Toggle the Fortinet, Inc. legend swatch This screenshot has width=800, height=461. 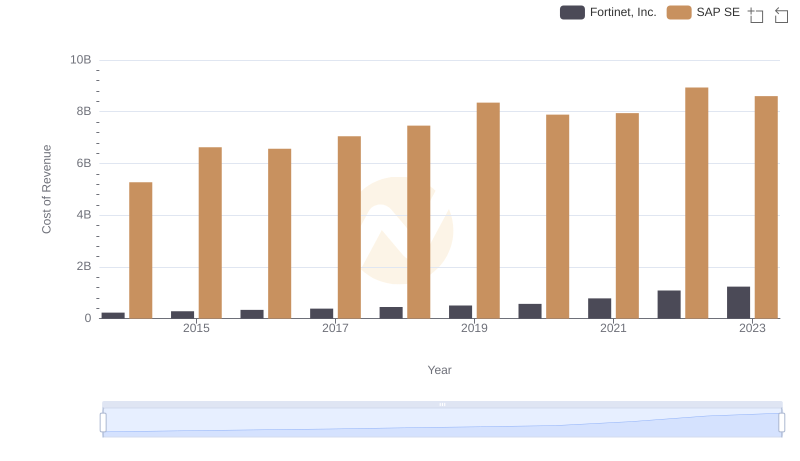click(572, 12)
